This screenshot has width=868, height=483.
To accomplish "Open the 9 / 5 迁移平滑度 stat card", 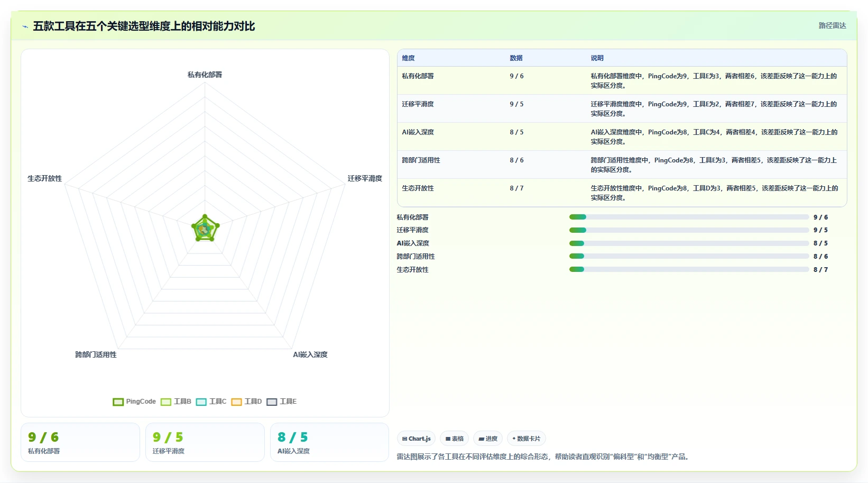I will (x=205, y=442).
